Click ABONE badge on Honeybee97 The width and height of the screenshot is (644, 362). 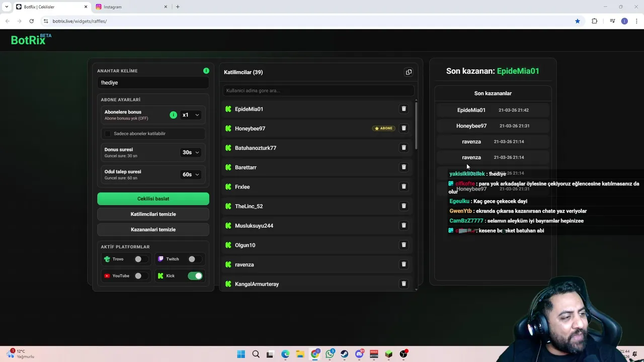point(383,128)
